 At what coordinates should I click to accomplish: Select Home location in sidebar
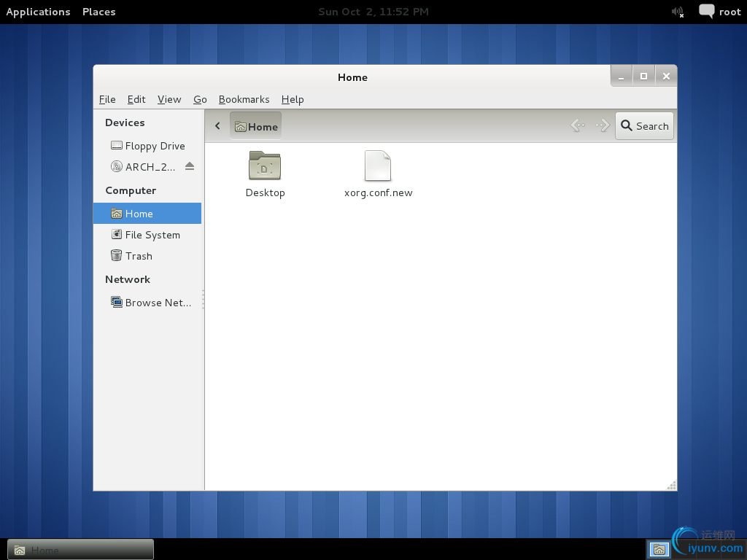click(x=139, y=214)
